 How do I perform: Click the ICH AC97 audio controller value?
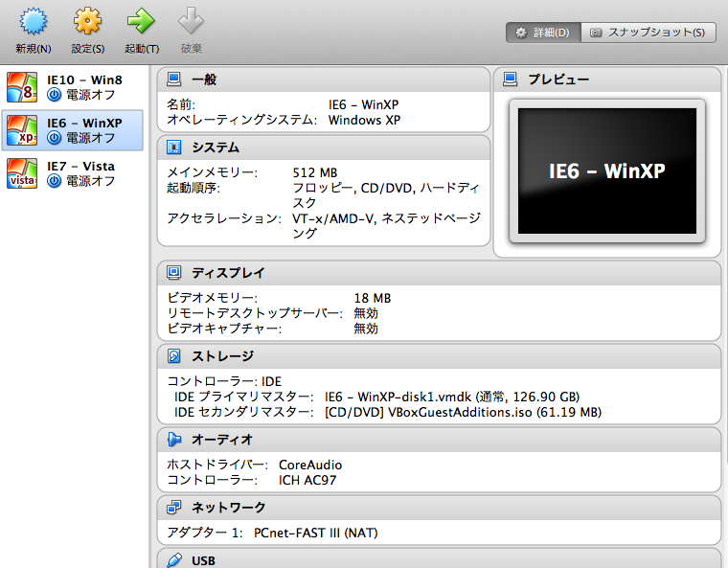tap(307, 480)
